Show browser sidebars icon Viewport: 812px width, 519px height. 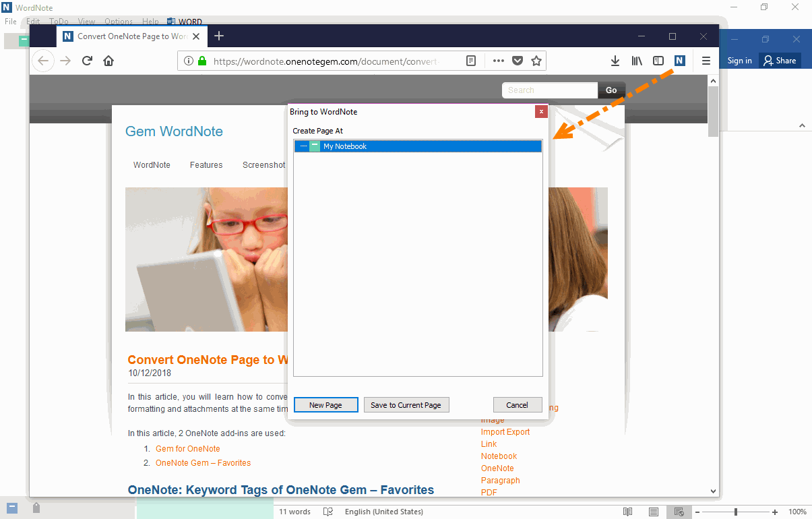658,61
